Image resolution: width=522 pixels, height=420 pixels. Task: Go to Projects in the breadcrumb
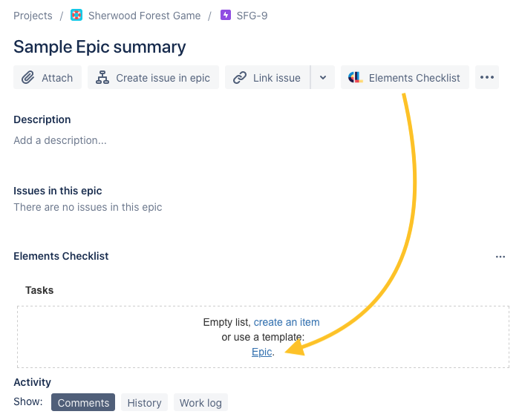[x=33, y=16]
